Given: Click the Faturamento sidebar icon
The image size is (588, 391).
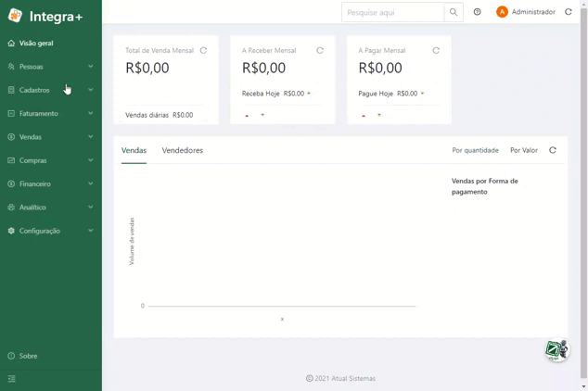Looking at the screenshot, I should [11, 113].
